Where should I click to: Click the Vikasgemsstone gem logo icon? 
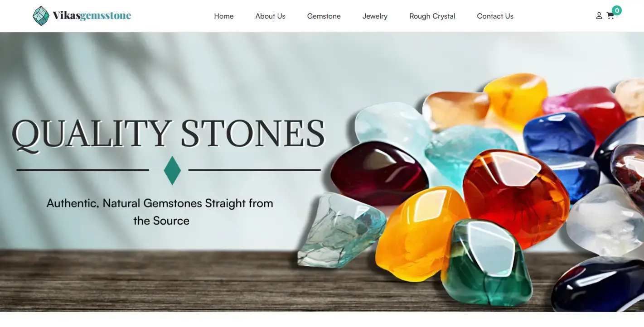click(x=41, y=16)
